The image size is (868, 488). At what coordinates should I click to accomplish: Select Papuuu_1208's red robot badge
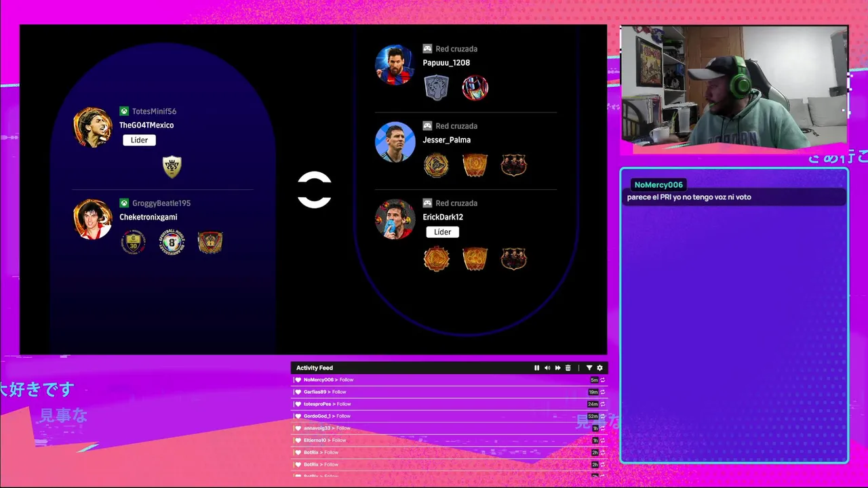click(475, 88)
